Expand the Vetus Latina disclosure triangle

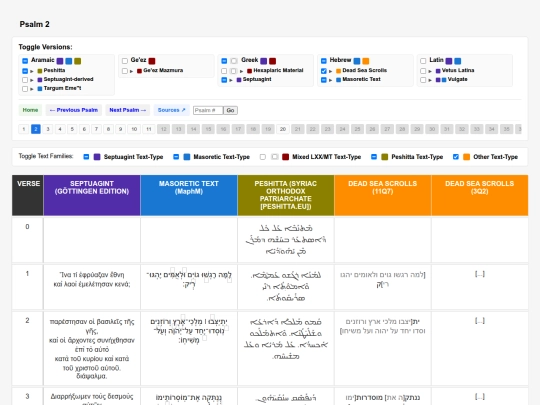click(x=430, y=71)
